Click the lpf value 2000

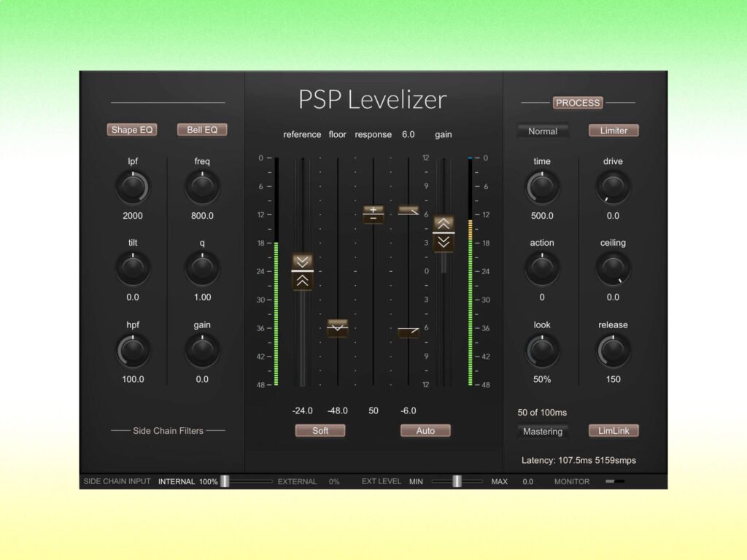tap(133, 216)
